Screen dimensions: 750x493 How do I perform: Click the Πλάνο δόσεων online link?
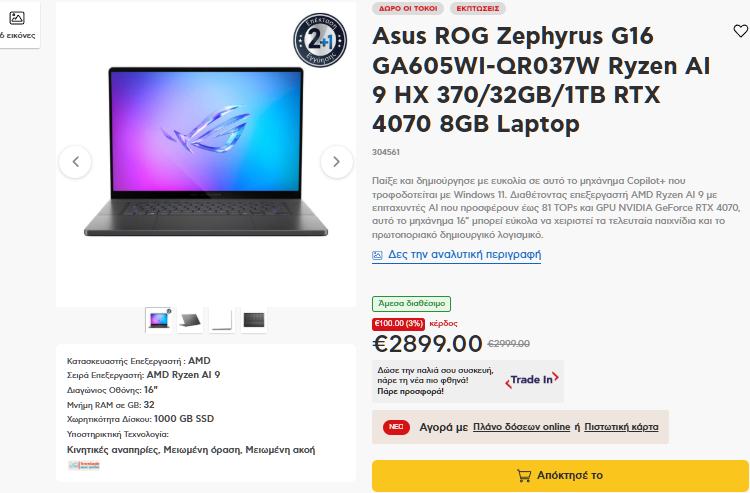521,427
